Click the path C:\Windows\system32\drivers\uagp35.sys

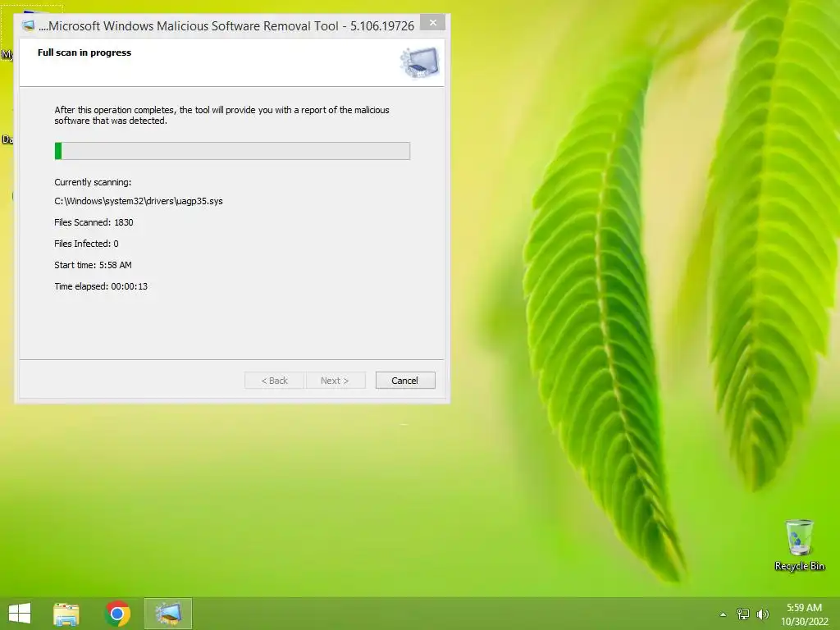139,201
